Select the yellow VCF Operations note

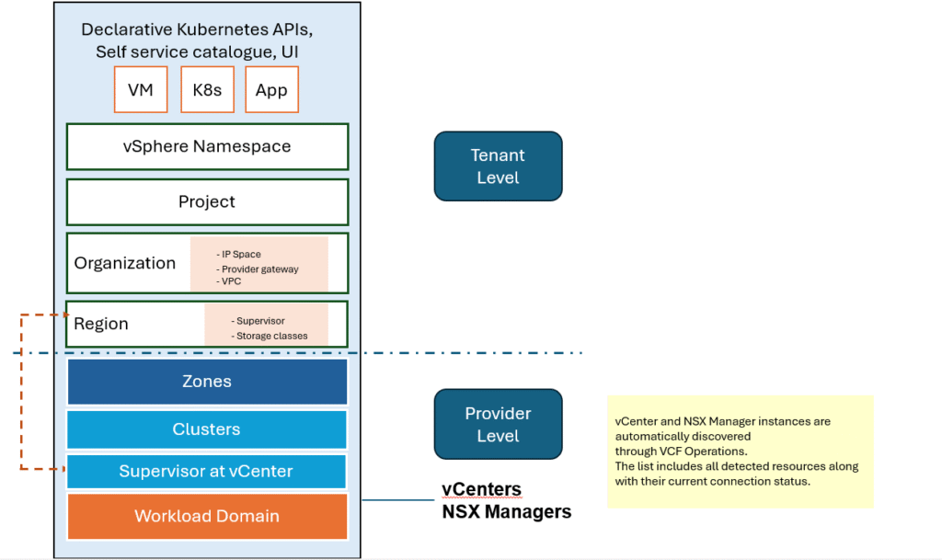coord(739,451)
